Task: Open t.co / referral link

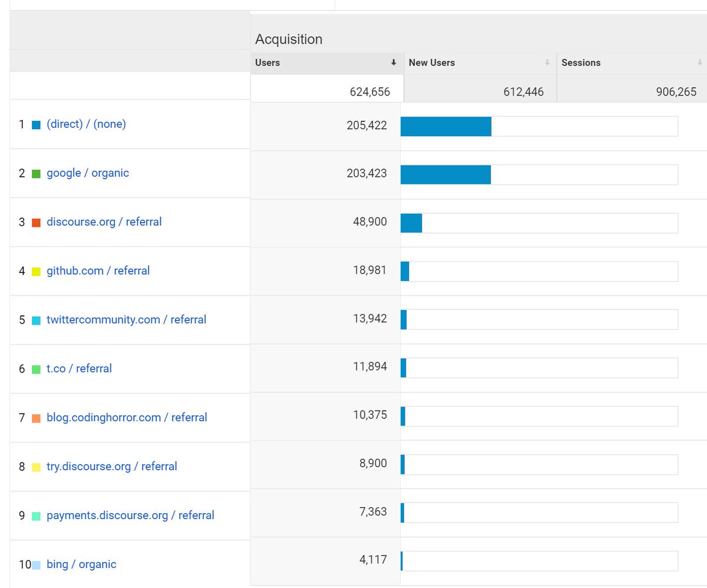Action: [x=79, y=369]
